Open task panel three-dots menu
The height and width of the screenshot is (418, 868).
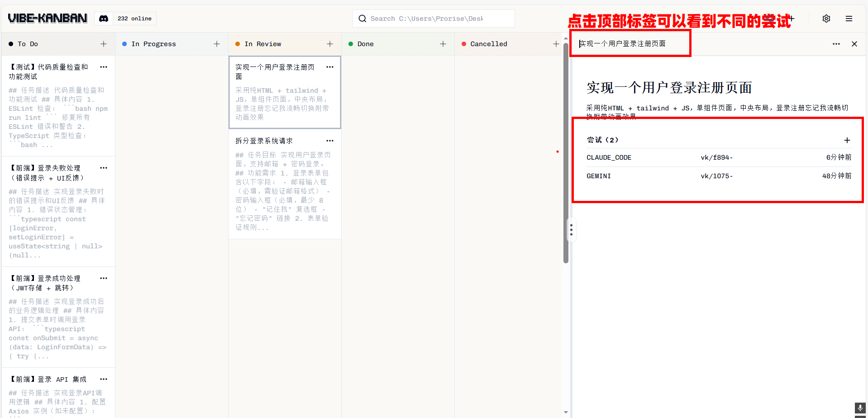pos(836,44)
